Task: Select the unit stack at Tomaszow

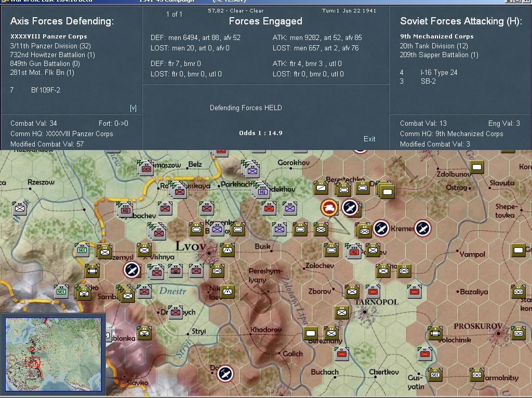Action: [146, 168]
